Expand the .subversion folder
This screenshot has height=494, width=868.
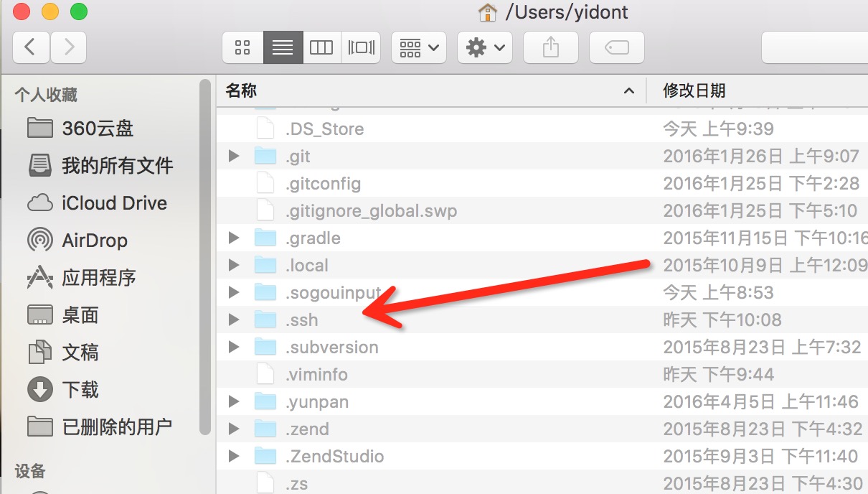click(233, 347)
